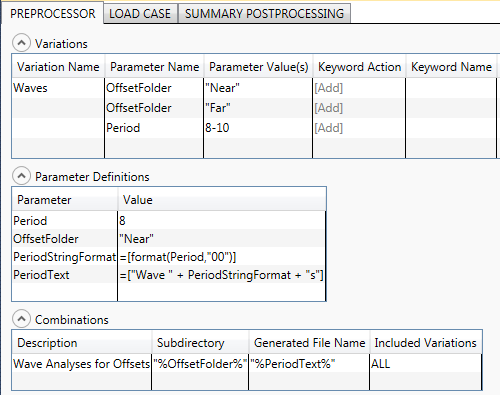Viewport: 500px width, 395px height.
Task: Click the Parameter Name column header
Action: pyautogui.click(x=154, y=67)
